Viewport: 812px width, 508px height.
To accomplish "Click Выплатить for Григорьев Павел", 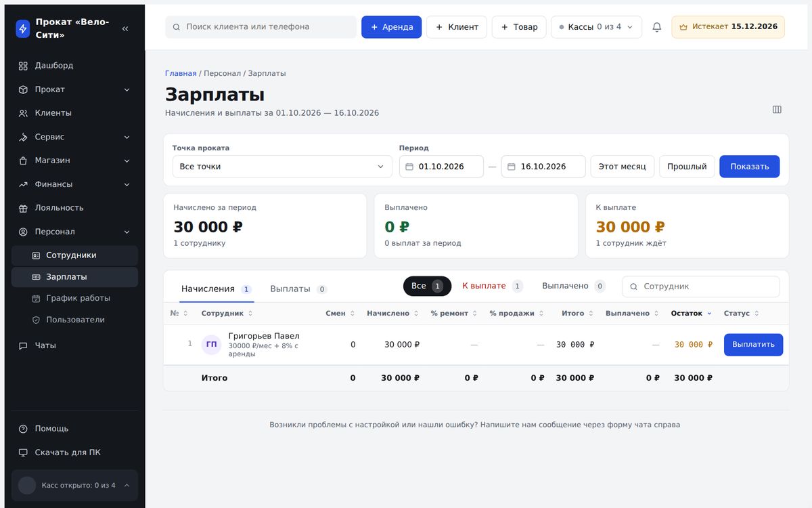I will (753, 345).
